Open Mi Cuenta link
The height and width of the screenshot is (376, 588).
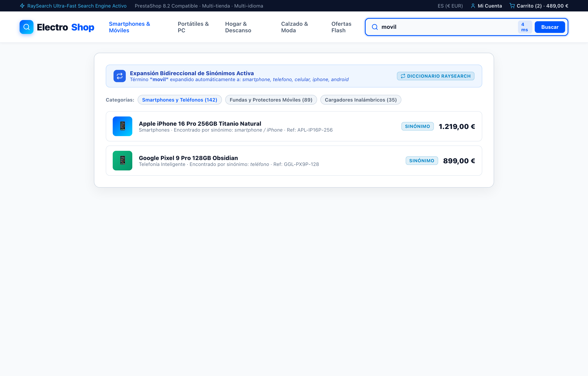coord(486,6)
